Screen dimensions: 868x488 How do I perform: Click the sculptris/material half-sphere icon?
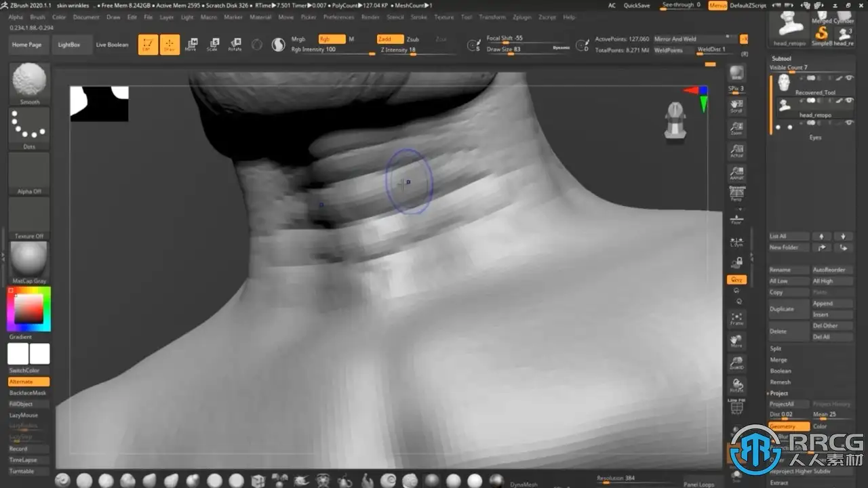[x=278, y=45]
